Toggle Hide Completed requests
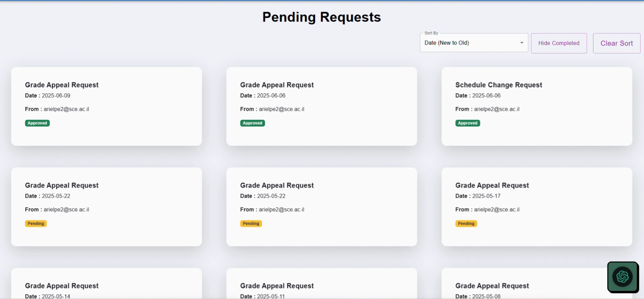Screen dimensions: 644x299 (558, 43)
